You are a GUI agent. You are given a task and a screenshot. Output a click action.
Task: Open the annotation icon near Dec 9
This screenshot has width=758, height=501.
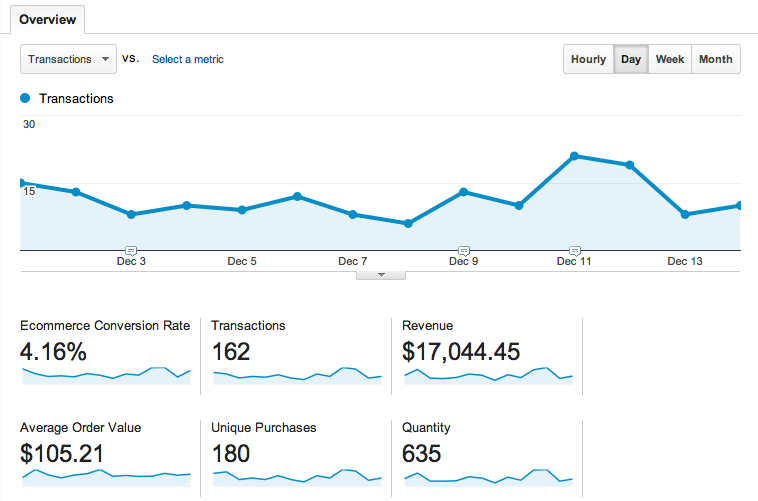click(463, 249)
